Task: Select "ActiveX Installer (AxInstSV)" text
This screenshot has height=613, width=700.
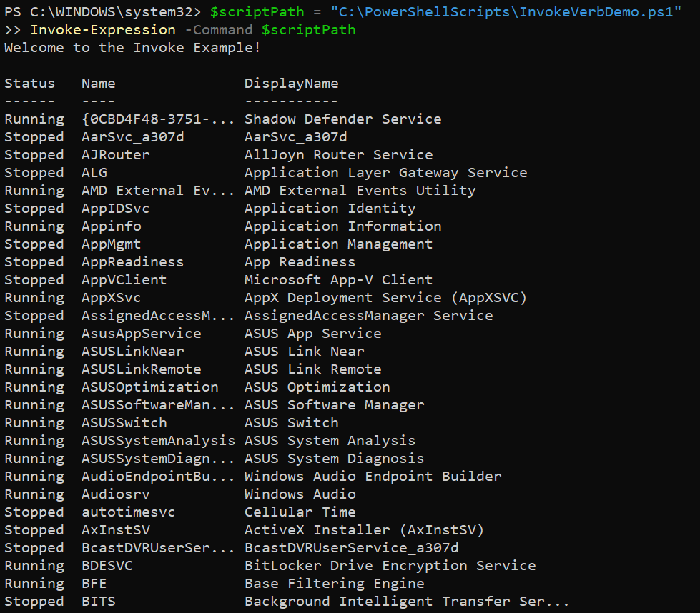Action: point(364,529)
